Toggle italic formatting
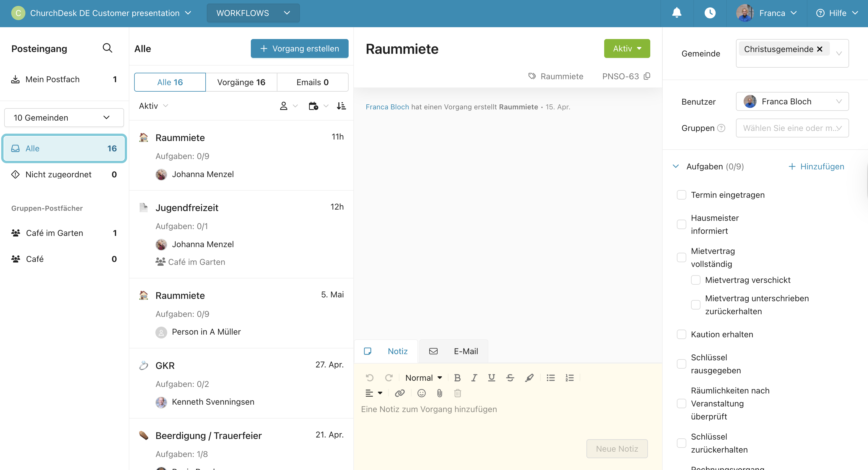The width and height of the screenshot is (868, 470). pyautogui.click(x=474, y=377)
